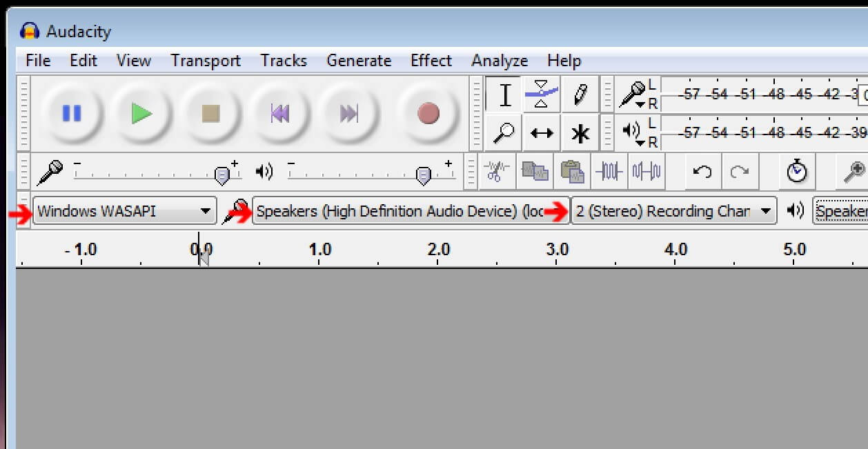
Task: Open the Windows WASAPI audio host dropdown
Action: pyautogui.click(x=125, y=211)
